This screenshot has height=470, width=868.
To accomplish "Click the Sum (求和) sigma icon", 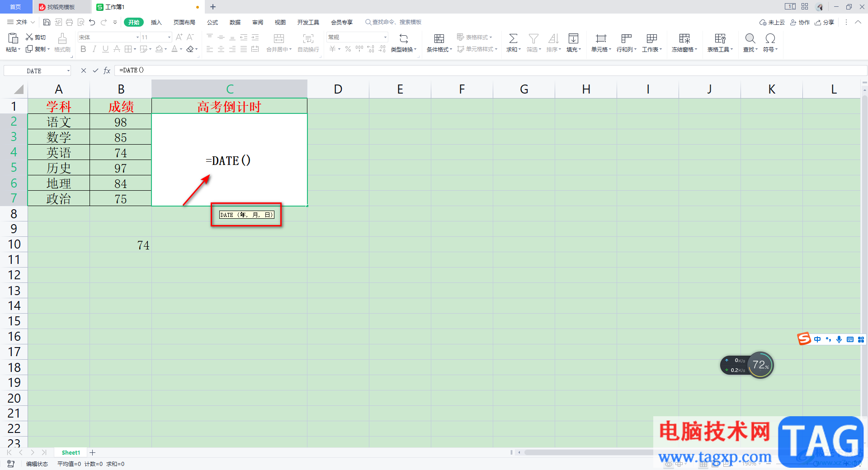I will tap(513, 39).
